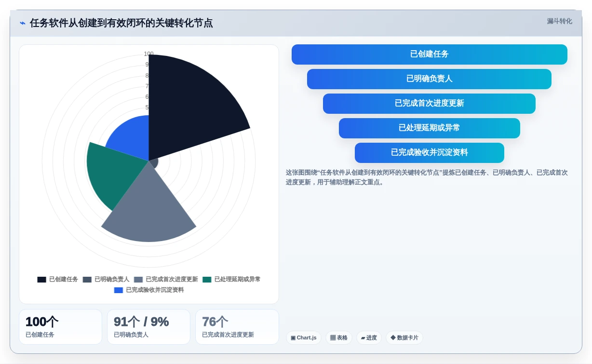Open the 91个 / 9% stat card
Screen dimensions: 592x364
(x=148, y=327)
